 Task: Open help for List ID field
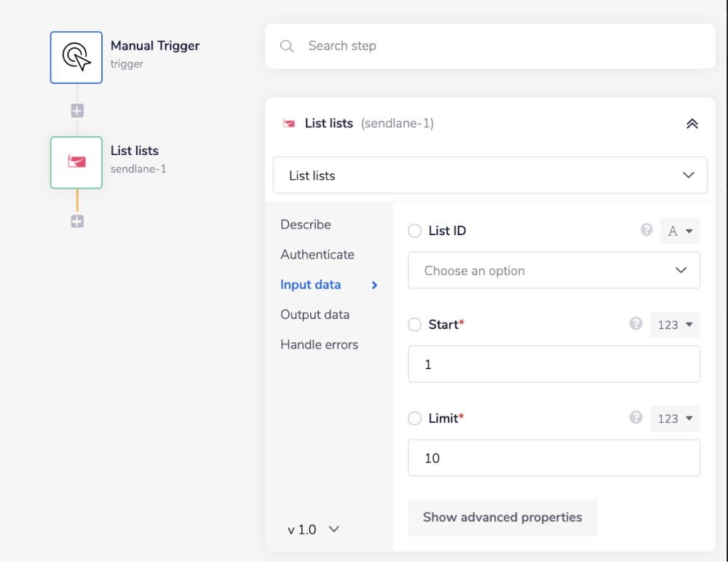click(x=646, y=230)
